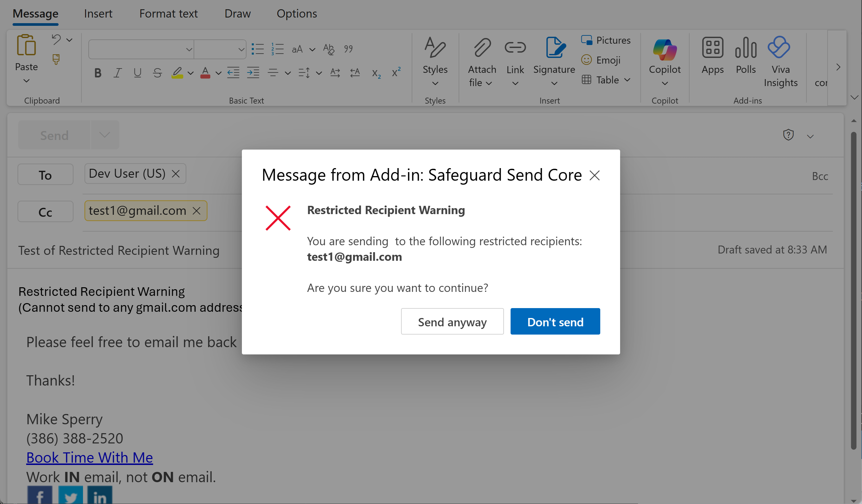The height and width of the screenshot is (504, 862).
Task: Click the To recipients button
Action: [x=45, y=175]
